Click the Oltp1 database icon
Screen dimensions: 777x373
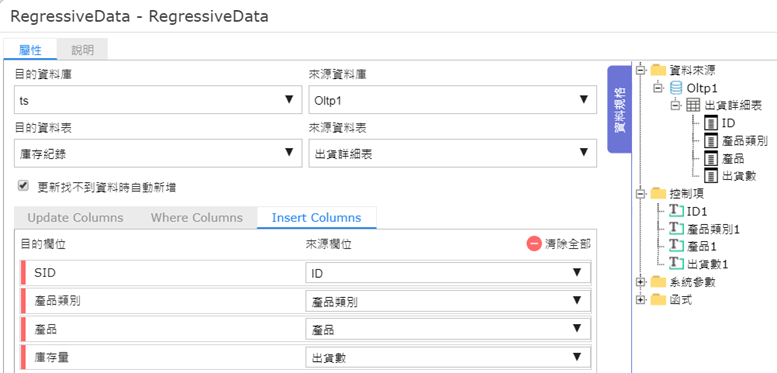point(675,88)
